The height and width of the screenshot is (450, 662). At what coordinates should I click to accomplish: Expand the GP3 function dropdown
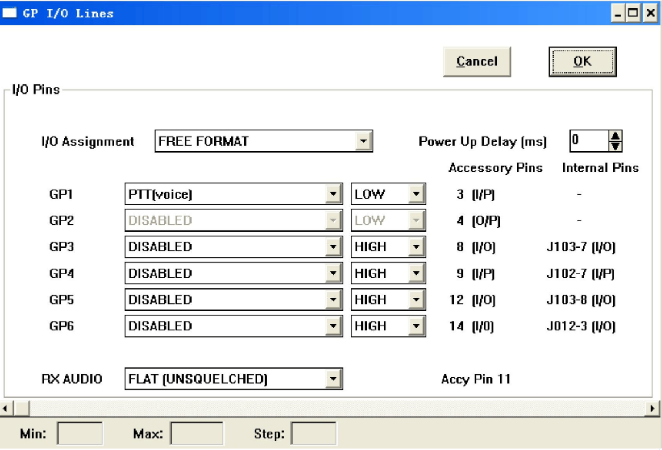[332, 247]
